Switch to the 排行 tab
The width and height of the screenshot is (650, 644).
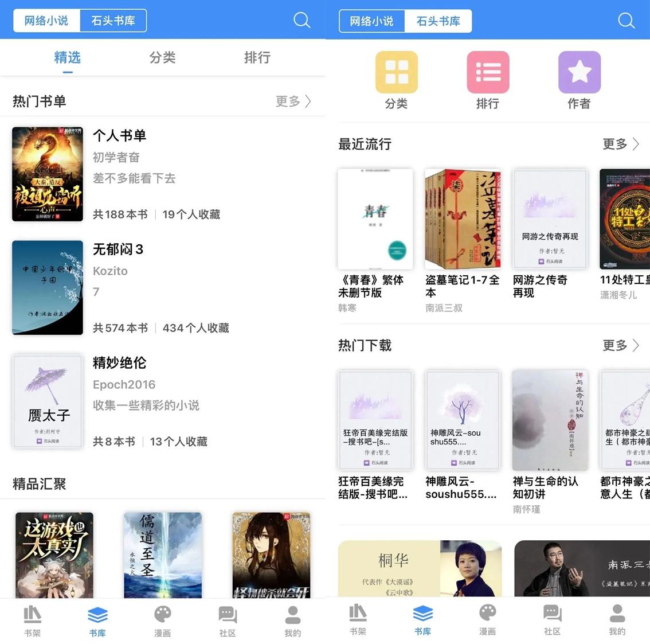tap(257, 57)
